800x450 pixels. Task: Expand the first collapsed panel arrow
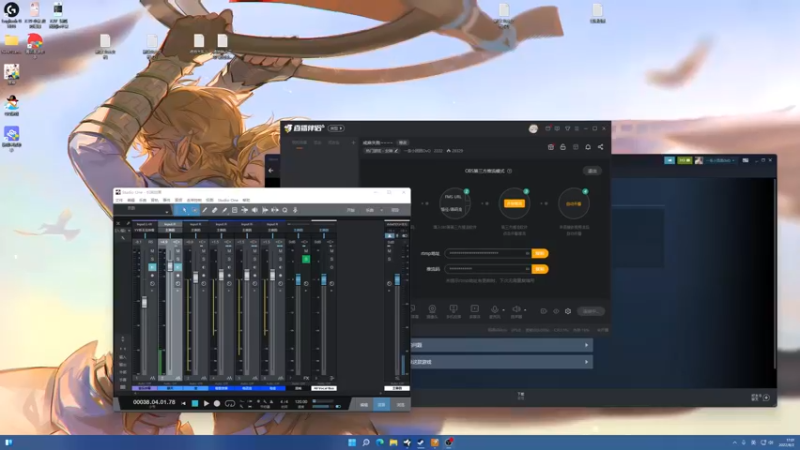point(585,345)
